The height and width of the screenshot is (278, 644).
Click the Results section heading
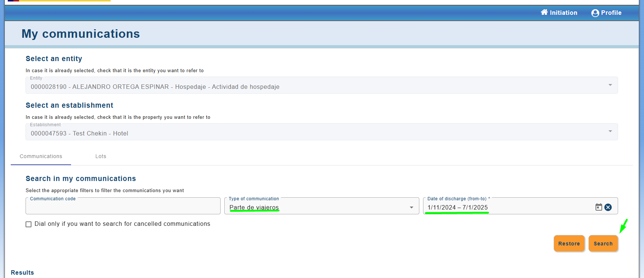click(22, 272)
